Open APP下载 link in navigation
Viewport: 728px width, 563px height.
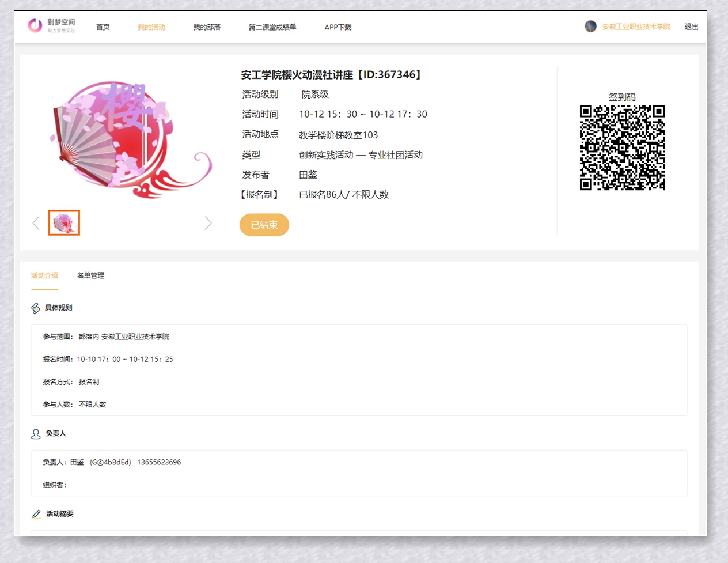(338, 27)
